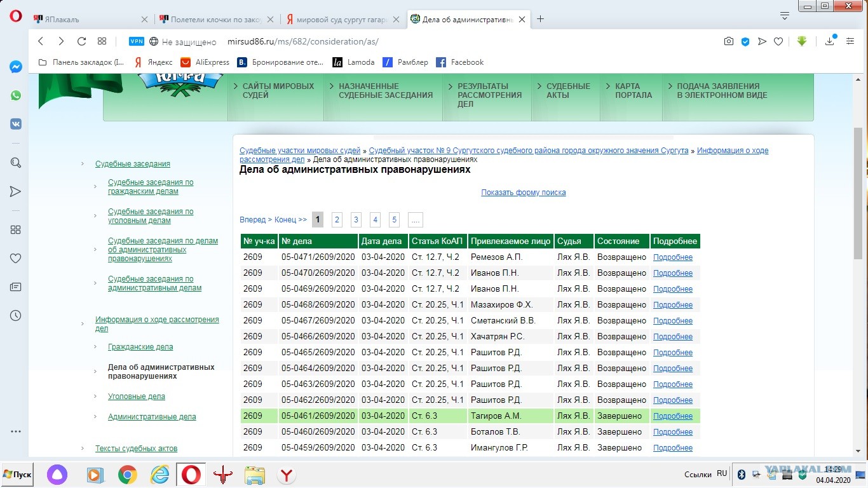Image resolution: width=868 pixels, height=488 pixels.
Task: Open My Flow in the sidebar
Action: tap(16, 191)
